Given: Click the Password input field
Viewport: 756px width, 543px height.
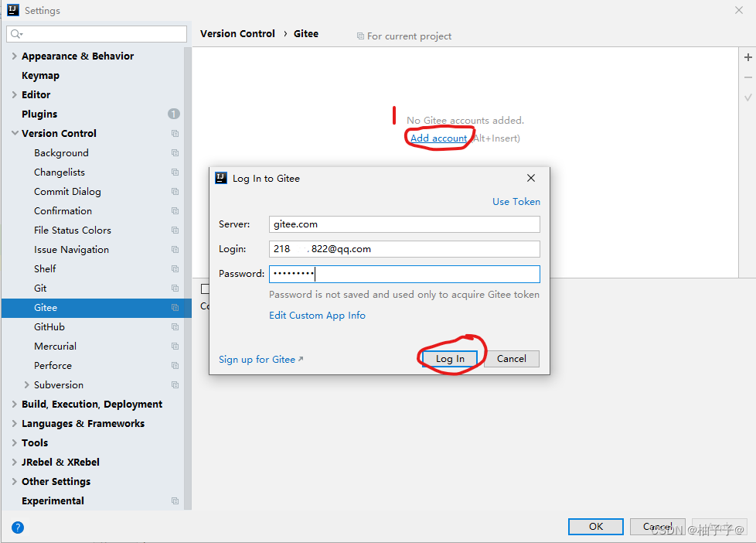Looking at the screenshot, I should [x=404, y=274].
